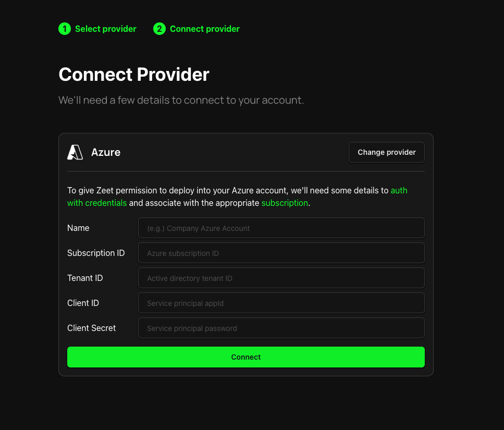504x430 pixels.
Task: Click the Client Secret label
Action: (91, 328)
